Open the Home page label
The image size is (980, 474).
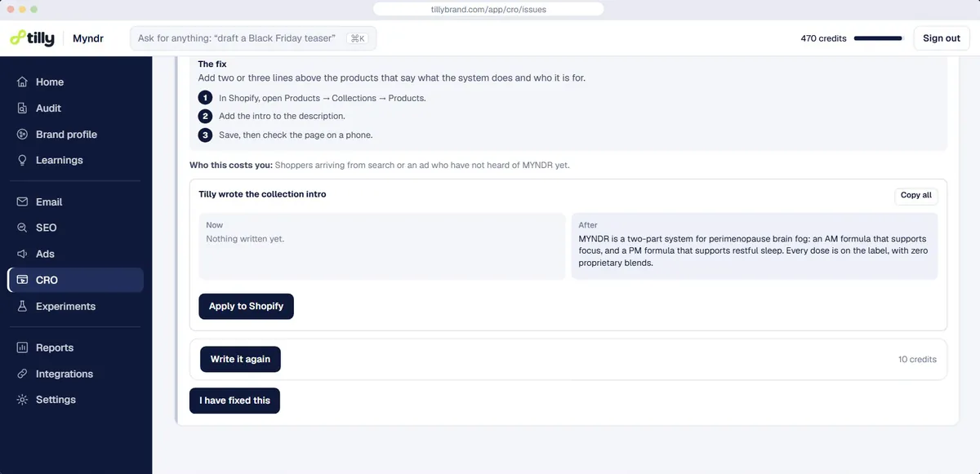[50, 82]
